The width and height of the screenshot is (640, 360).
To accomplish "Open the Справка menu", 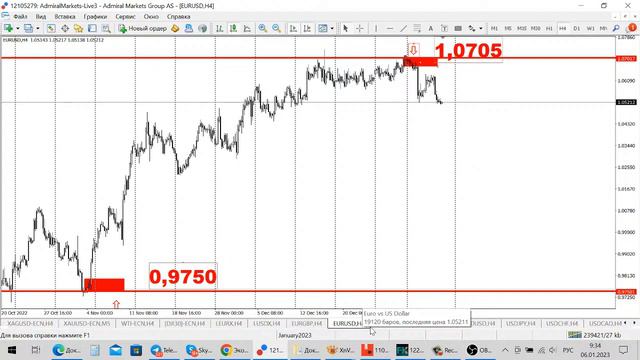I will pyautogui.click(x=178, y=17).
